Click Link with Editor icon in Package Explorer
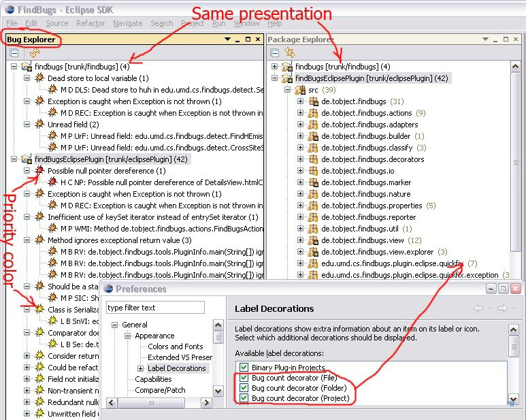This screenshot has width=526, height=420. pyautogui.click(x=290, y=52)
